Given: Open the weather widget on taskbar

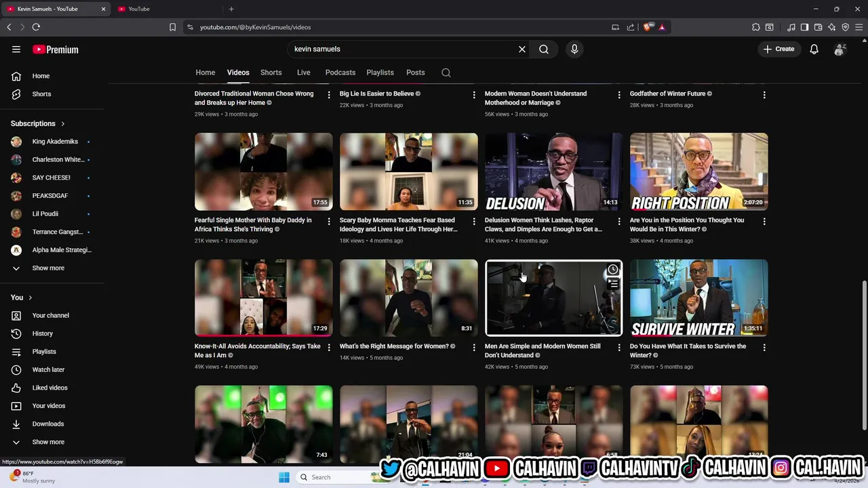Looking at the screenshot, I should tap(34, 477).
